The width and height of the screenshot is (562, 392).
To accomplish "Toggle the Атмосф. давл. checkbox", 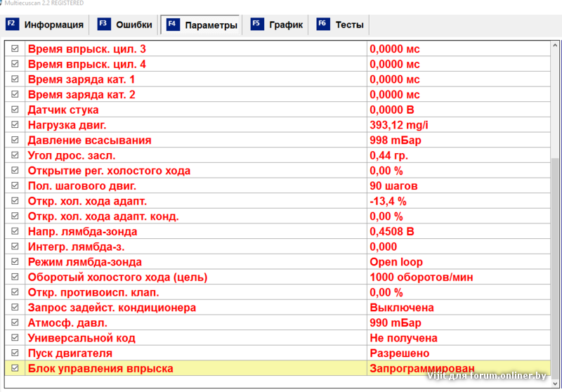I will (x=15, y=322).
